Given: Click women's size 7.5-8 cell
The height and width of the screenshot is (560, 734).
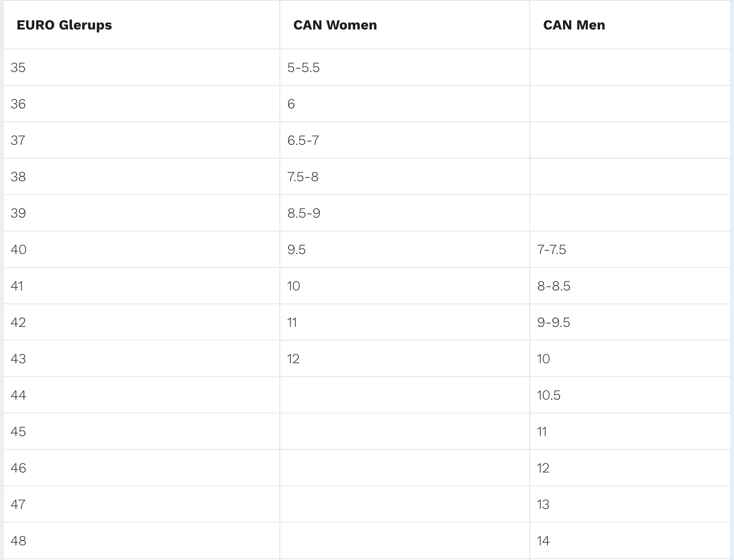Looking at the screenshot, I should (405, 177).
